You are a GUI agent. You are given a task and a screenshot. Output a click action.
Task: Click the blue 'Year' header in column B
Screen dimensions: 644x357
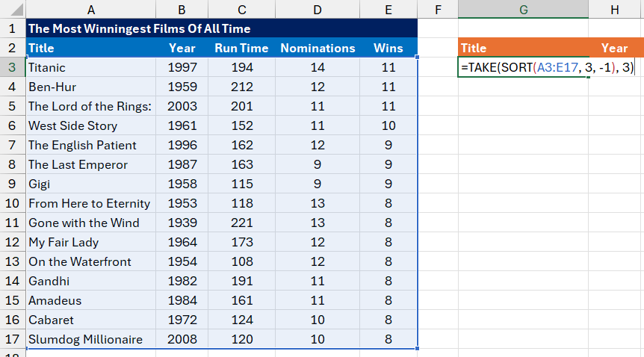pyautogui.click(x=182, y=48)
